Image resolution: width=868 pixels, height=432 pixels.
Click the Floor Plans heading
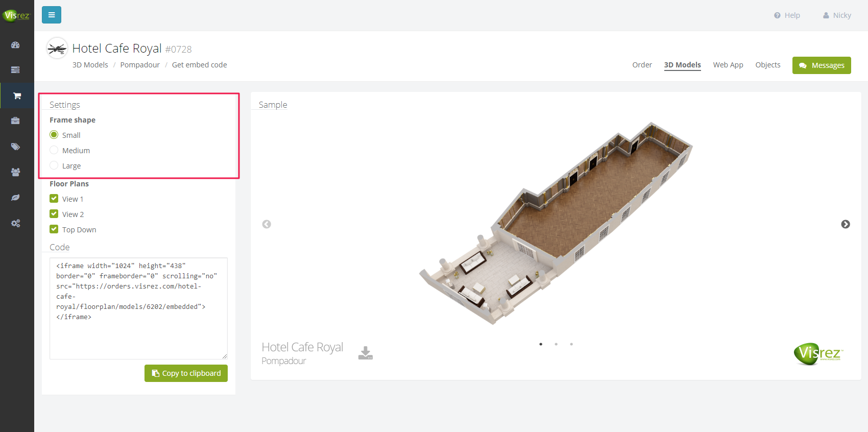(69, 184)
